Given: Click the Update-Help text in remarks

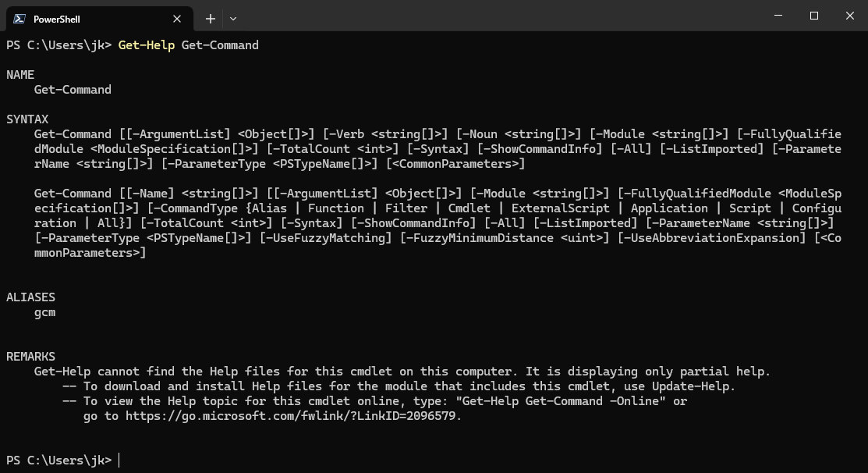Looking at the screenshot, I should point(691,386).
